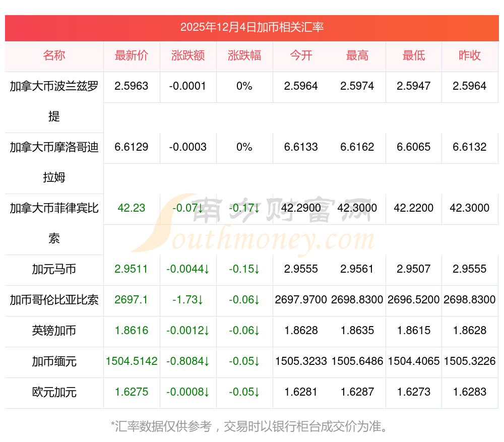This screenshot has height=442, width=504.
Task: Click the 今开 column header
Action: coord(301,56)
